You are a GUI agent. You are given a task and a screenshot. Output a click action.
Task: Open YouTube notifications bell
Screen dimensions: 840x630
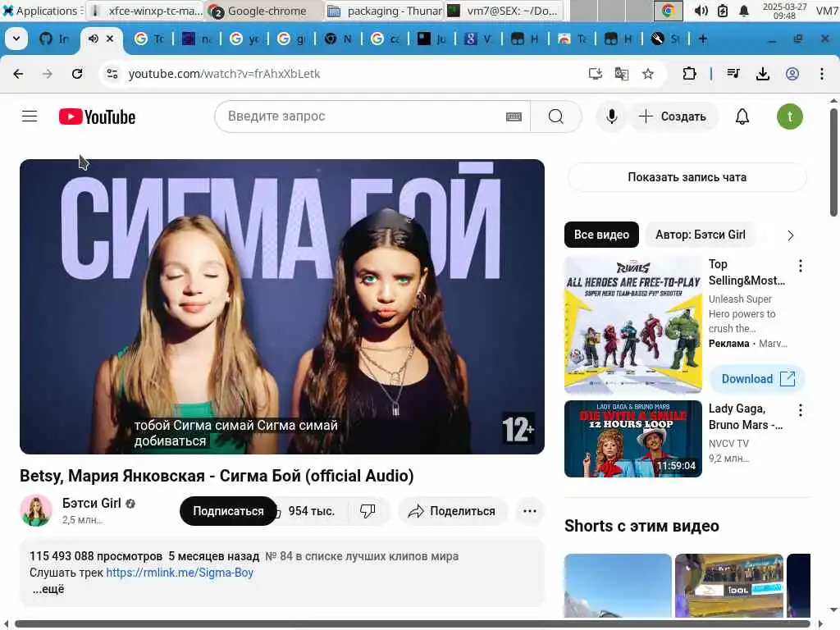click(x=742, y=116)
